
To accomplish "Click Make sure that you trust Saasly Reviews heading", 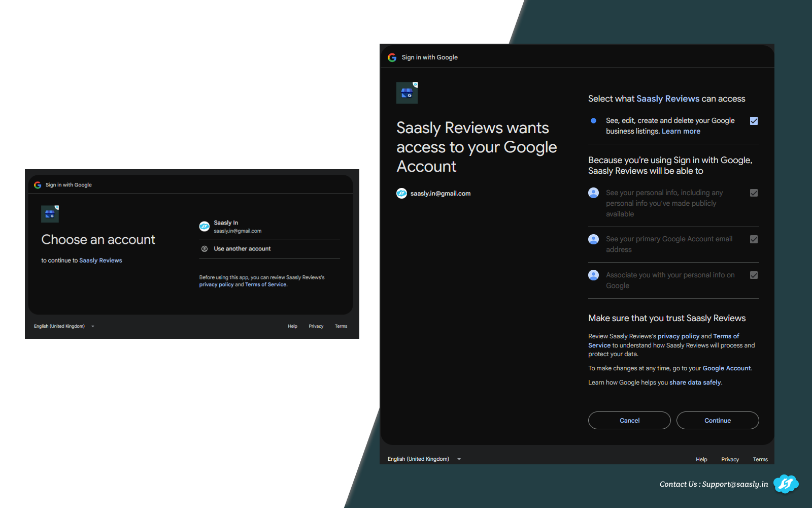I will pos(667,318).
